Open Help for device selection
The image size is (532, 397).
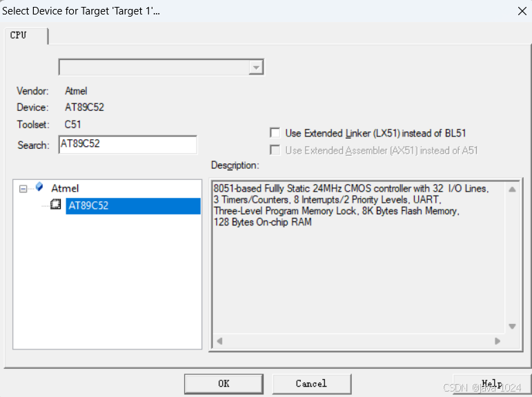point(492,384)
